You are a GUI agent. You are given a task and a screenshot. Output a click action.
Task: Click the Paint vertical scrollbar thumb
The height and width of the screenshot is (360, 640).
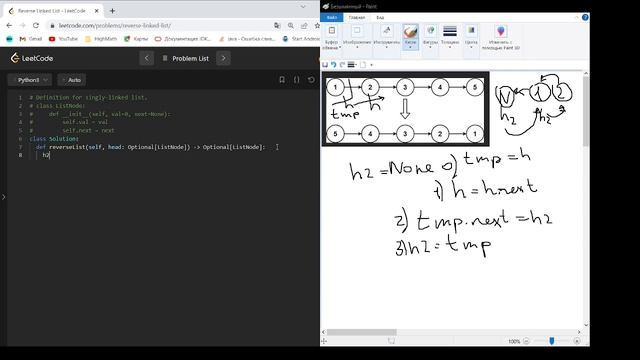[x=586, y=111]
